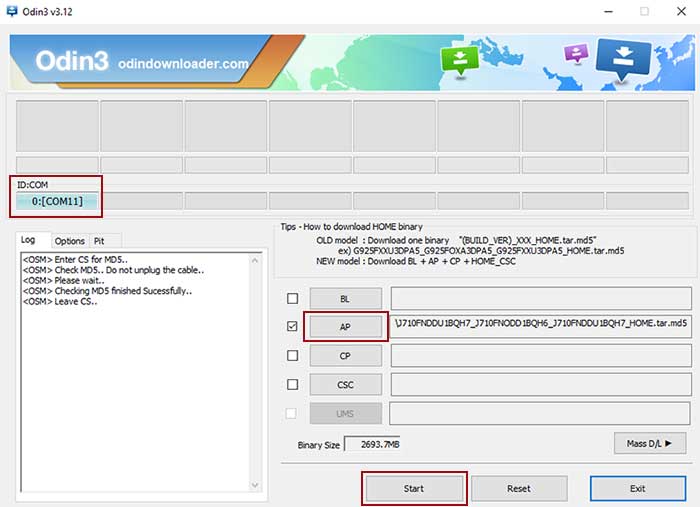Tick the CP checkbox
The width and height of the screenshot is (700, 507).
(292, 355)
